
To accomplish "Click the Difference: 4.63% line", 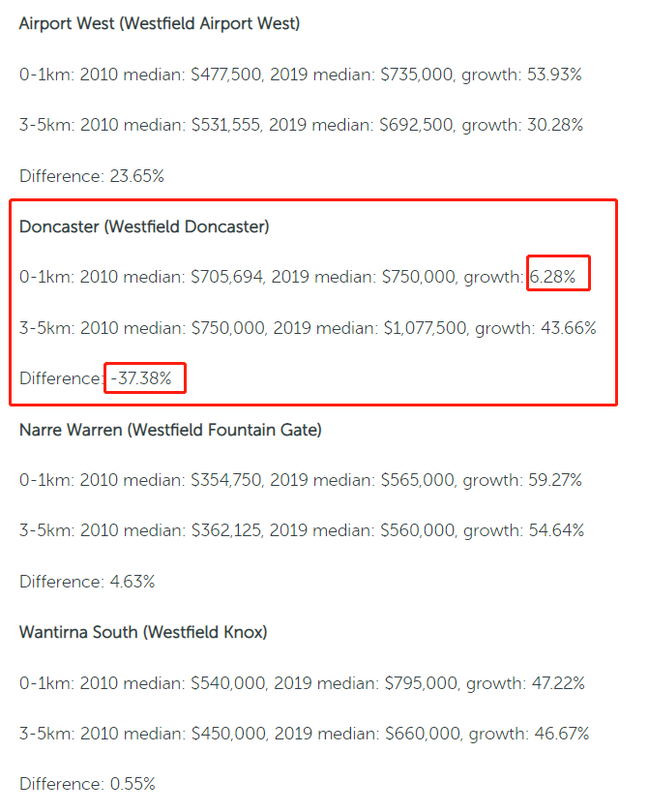I will click(87, 582).
